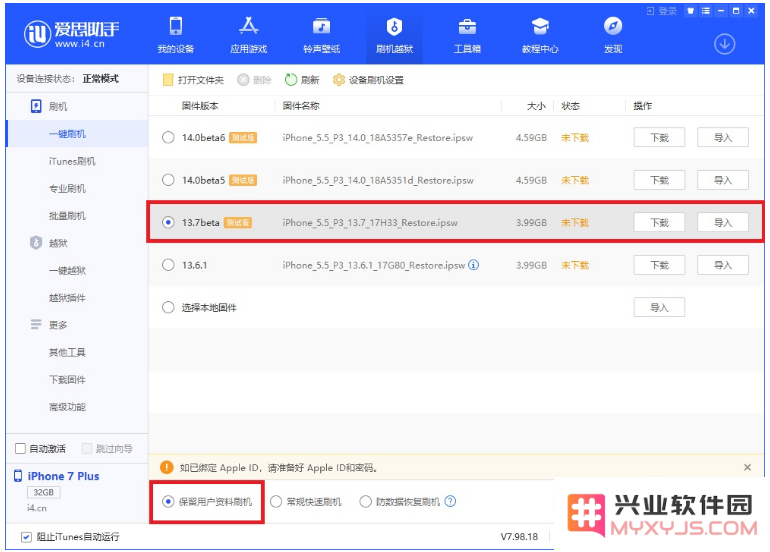Viewport: 770px width, 552px height.
Task: Click the 固件名称 column header
Action: pyautogui.click(x=301, y=106)
